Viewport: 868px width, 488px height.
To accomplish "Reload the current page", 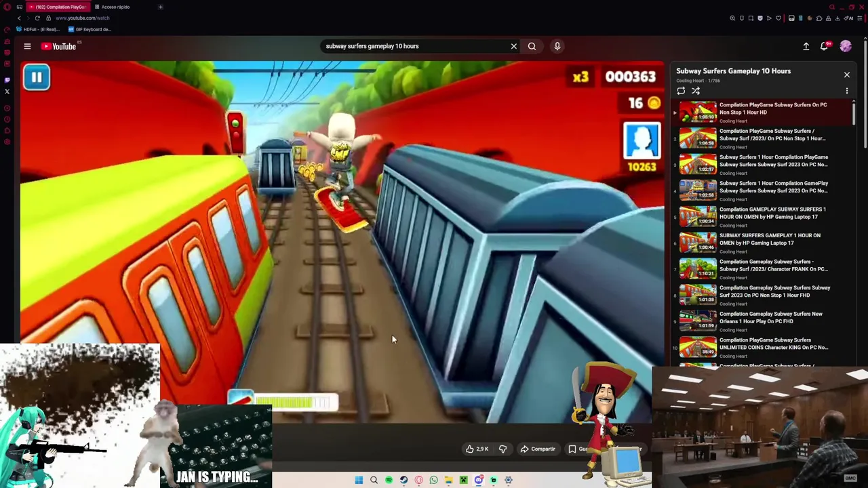I will [37, 18].
